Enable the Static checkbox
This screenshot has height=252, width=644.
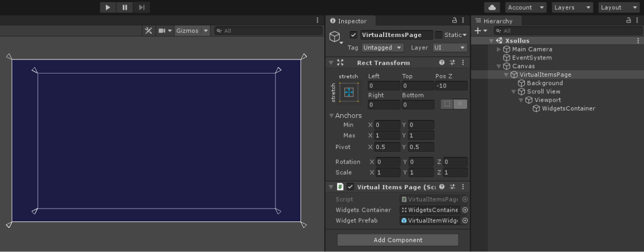click(438, 35)
